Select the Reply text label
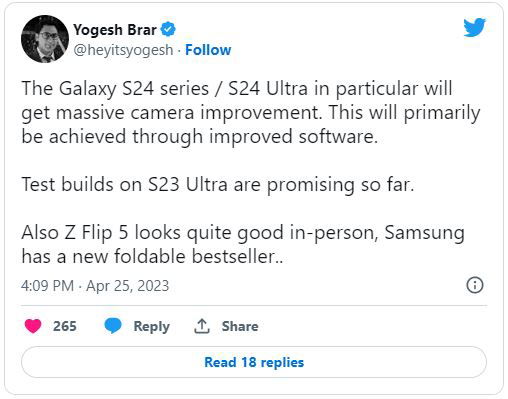 coord(152,326)
